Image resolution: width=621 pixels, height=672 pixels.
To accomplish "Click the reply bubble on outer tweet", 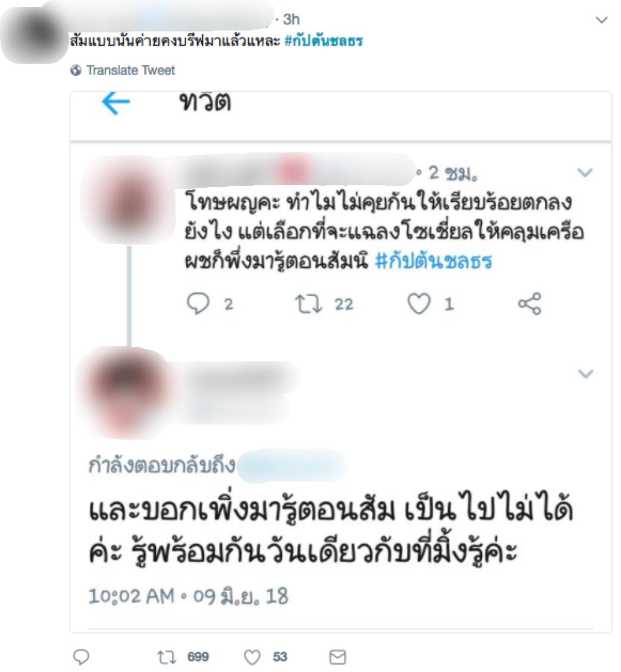I will click(x=81, y=657).
